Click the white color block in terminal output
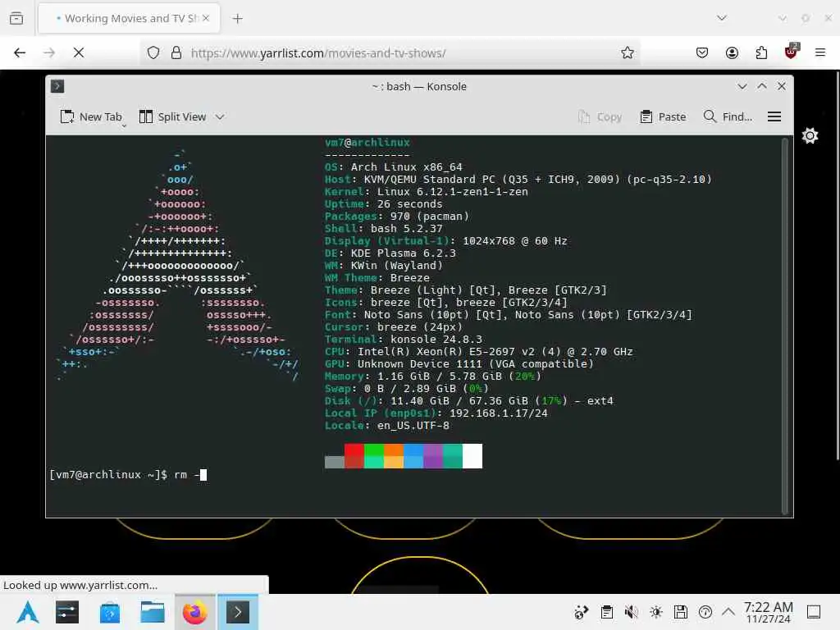The height and width of the screenshot is (630, 840). 472,456
